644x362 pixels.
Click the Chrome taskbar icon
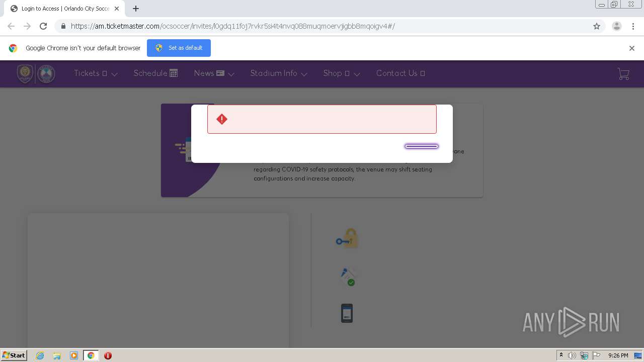point(91,355)
